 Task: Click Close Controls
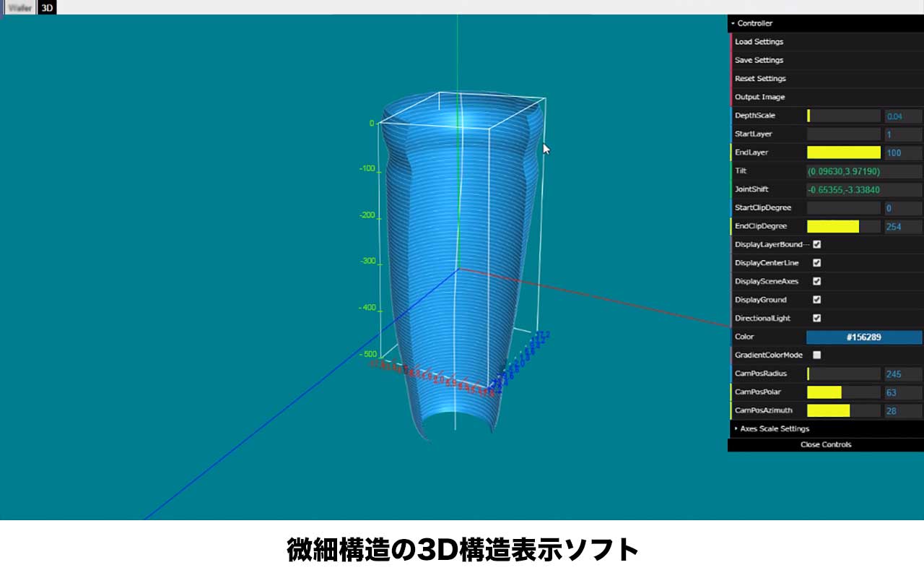pos(825,444)
